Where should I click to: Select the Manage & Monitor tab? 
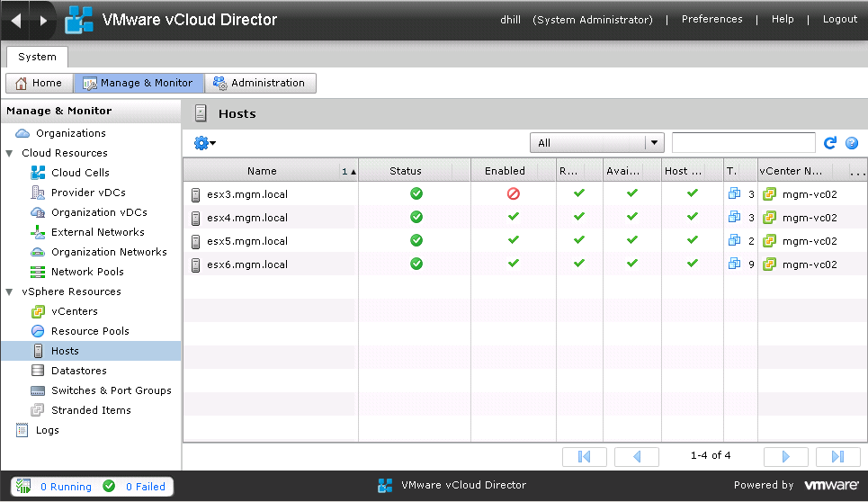[139, 83]
